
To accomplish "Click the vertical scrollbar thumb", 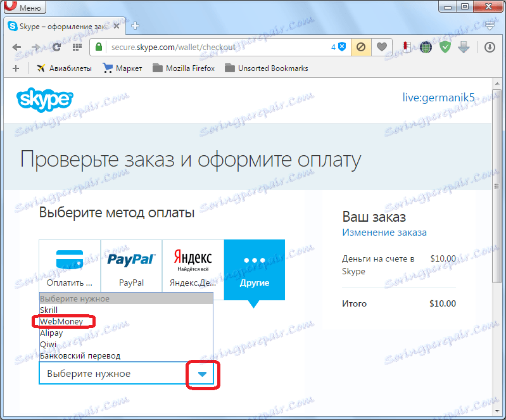I will tap(497, 186).
